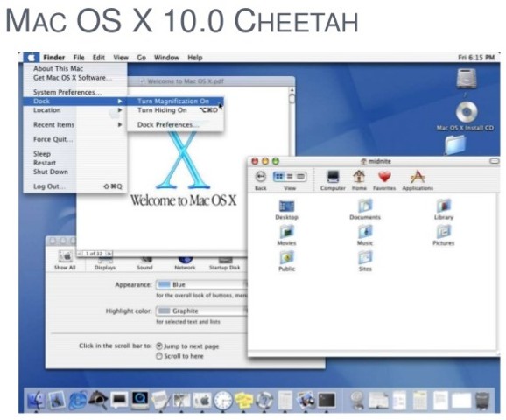Open Dock Preferences from the submenu

click(175, 124)
